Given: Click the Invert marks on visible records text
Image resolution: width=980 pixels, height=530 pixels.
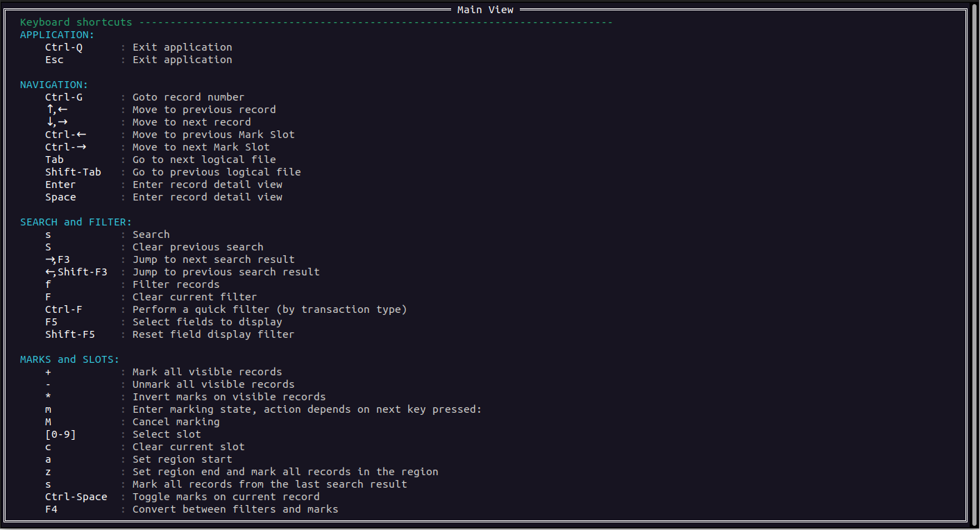Looking at the screenshot, I should [x=229, y=397].
